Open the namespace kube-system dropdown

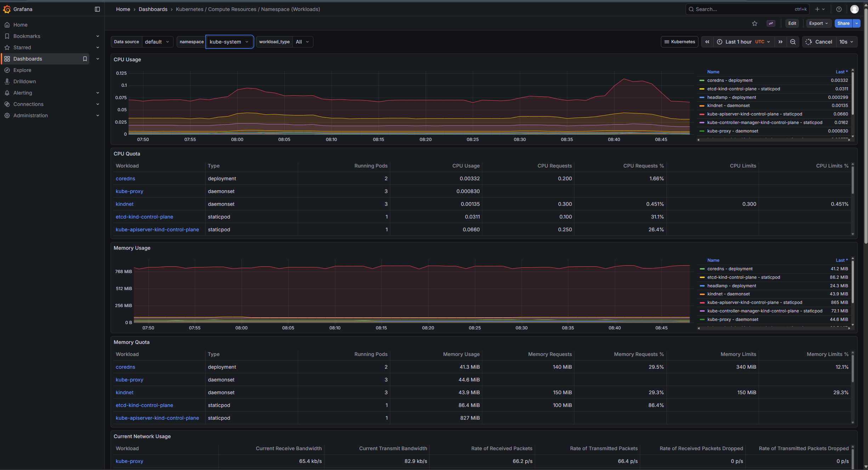[x=229, y=42]
